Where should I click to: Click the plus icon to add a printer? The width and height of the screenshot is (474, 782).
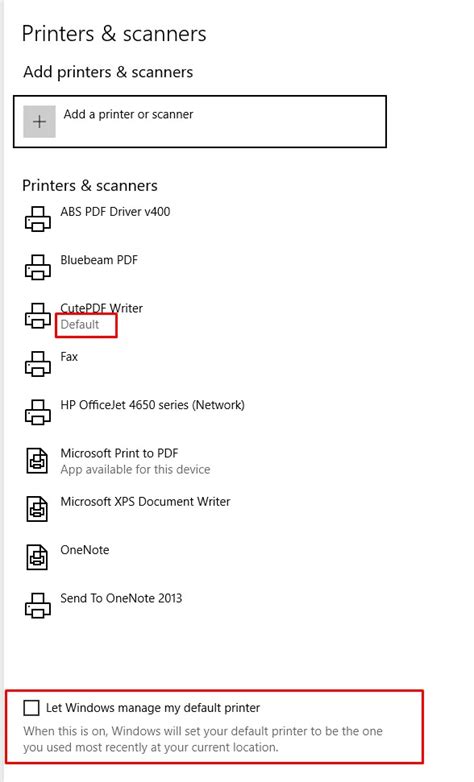tap(39, 121)
